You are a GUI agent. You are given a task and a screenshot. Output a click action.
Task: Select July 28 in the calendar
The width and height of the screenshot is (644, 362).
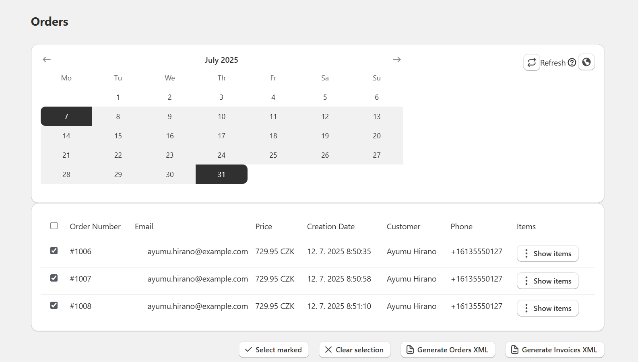pos(66,174)
